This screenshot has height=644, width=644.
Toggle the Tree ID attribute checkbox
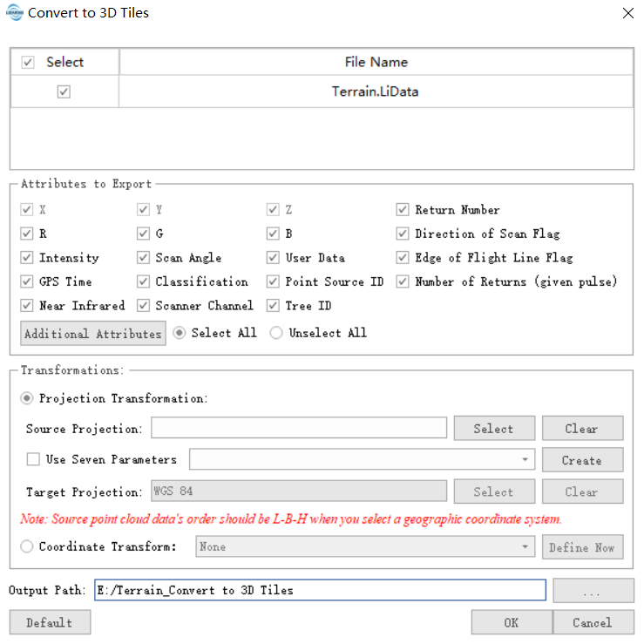coord(274,306)
